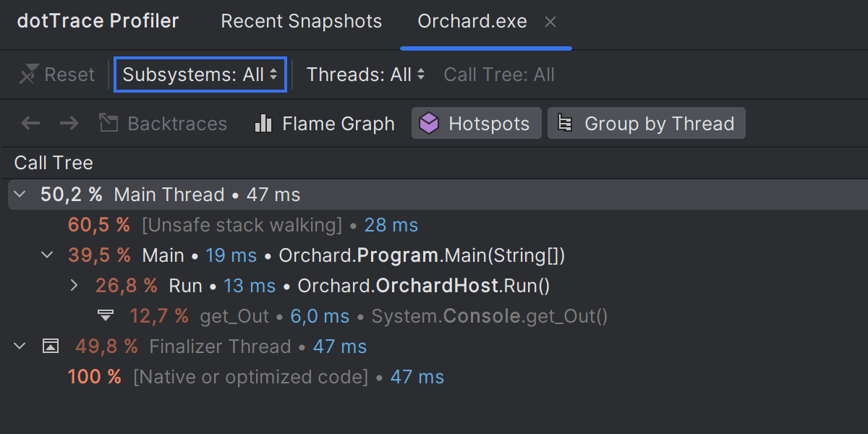Viewport: 868px width, 434px height.
Task: Click the get_Out filtered-call icon
Action: (x=106, y=316)
